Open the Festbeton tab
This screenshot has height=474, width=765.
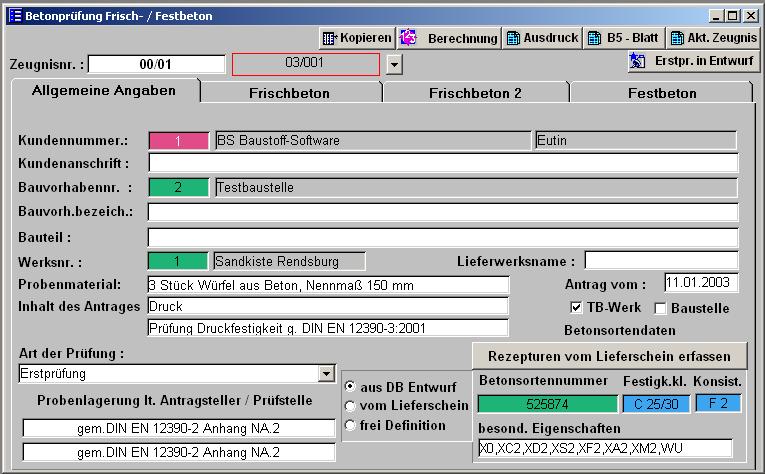[661, 93]
